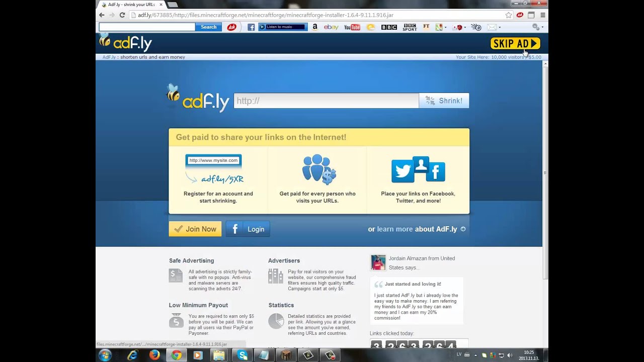Select the AdF.ly - shrink your URLs tab
This screenshot has width=644, height=362.
(x=131, y=5)
